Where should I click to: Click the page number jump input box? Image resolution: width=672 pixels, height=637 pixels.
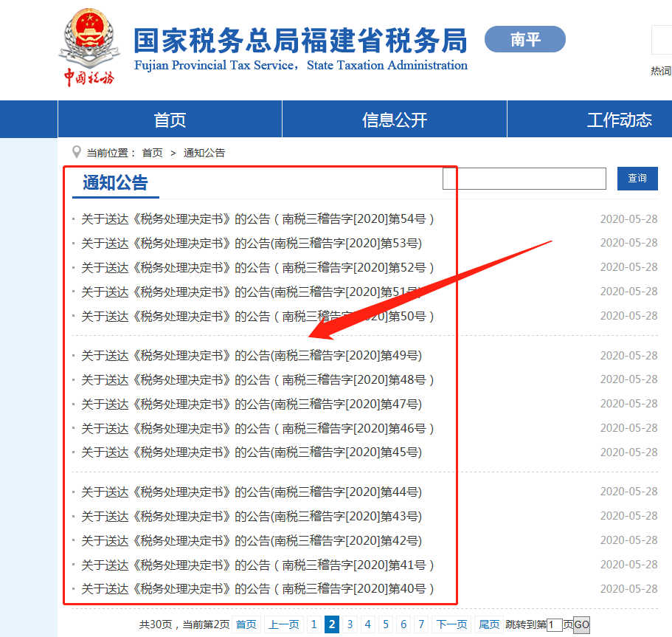[x=555, y=625]
